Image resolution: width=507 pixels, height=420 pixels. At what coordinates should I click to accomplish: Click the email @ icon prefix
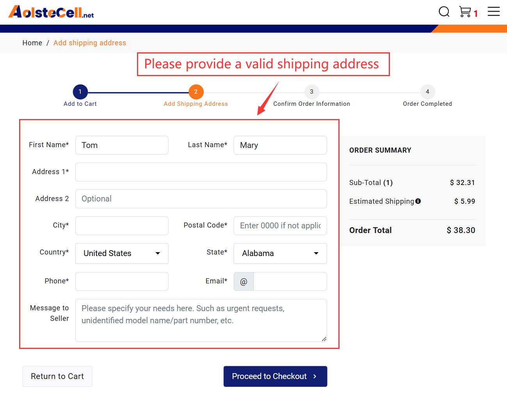tap(244, 281)
